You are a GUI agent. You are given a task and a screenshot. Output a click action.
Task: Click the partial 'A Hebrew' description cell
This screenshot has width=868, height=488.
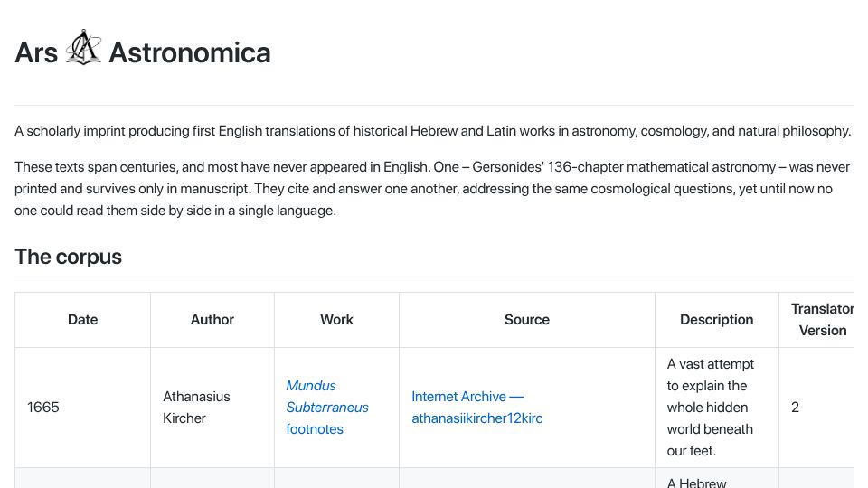click(x=717, y=478)
